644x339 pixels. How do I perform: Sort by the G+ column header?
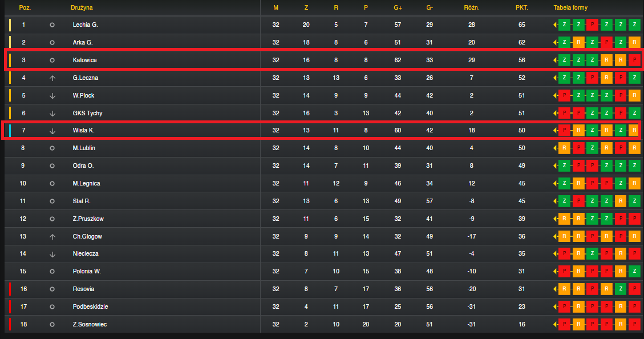point(398,7)
